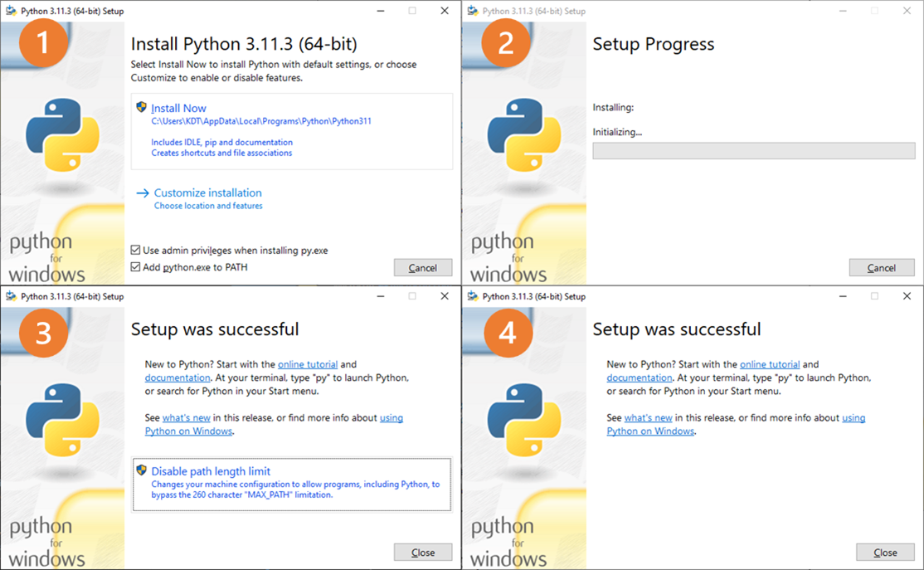The image size is (924, 570).
Task: Open online tutorial link in window 4
Action: pos(770,364)
